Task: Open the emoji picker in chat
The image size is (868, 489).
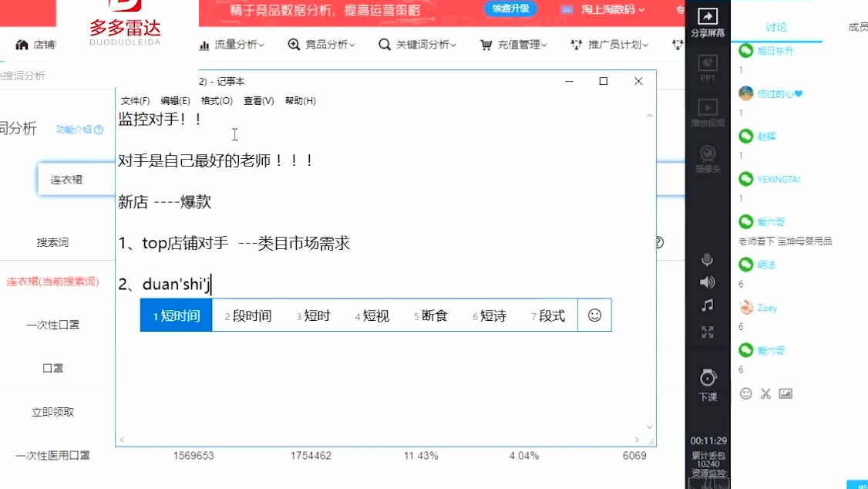Action: coord(745,394)
